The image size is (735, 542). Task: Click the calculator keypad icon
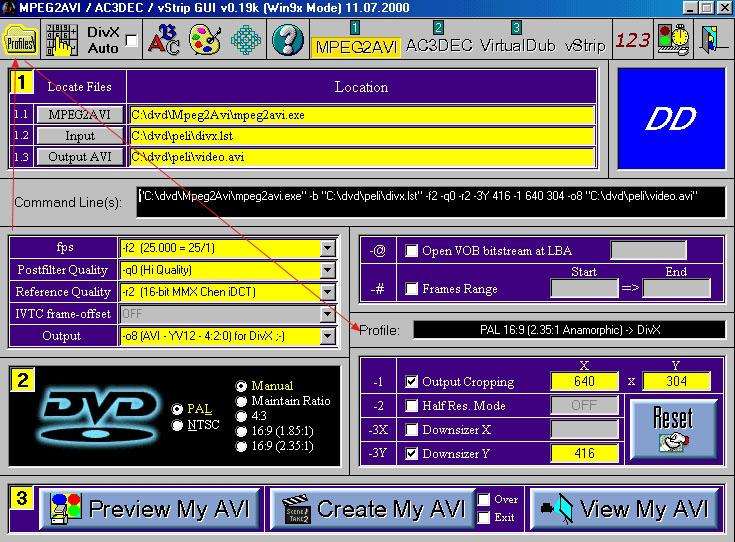62,40
